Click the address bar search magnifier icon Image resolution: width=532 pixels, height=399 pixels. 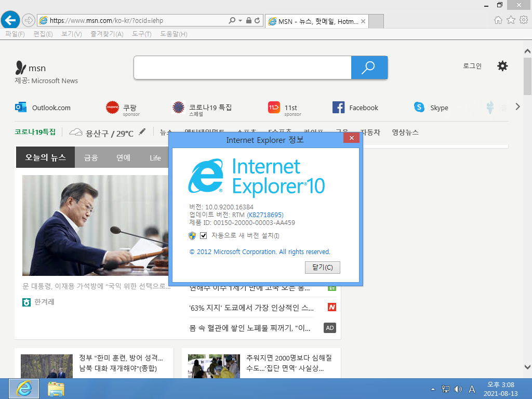coord(232,20)
